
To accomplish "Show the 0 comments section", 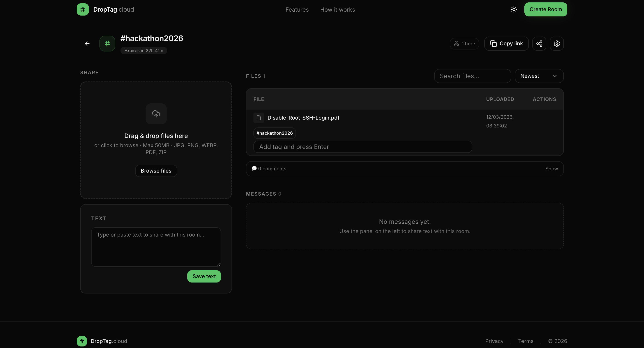I will [x=551, y=169].
